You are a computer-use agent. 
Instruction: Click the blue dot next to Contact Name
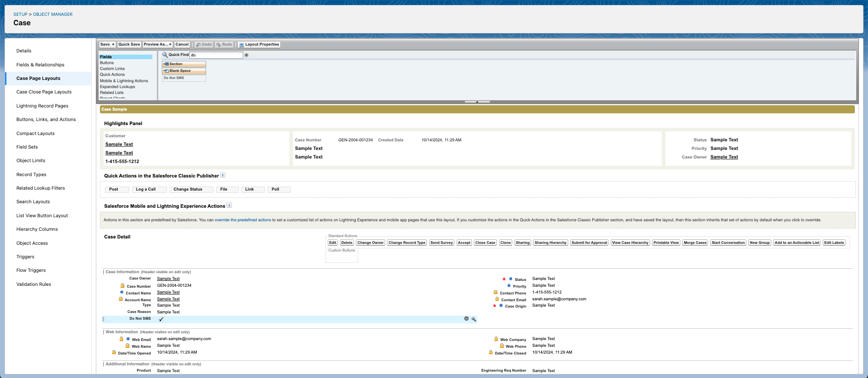[x=122, y=292]
